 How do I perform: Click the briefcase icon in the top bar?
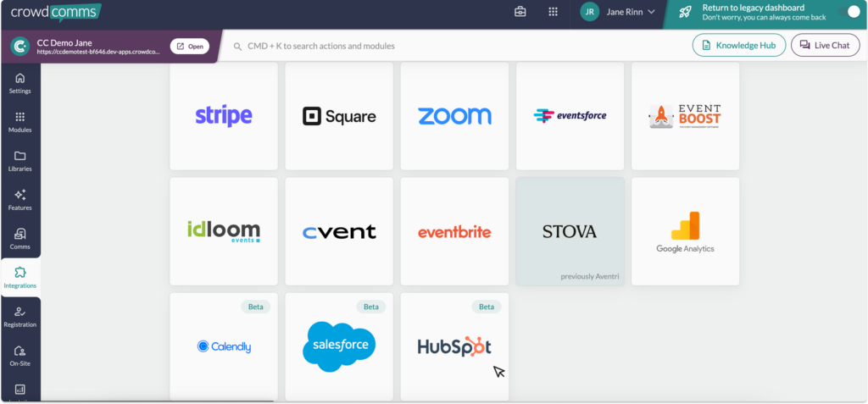520,12
